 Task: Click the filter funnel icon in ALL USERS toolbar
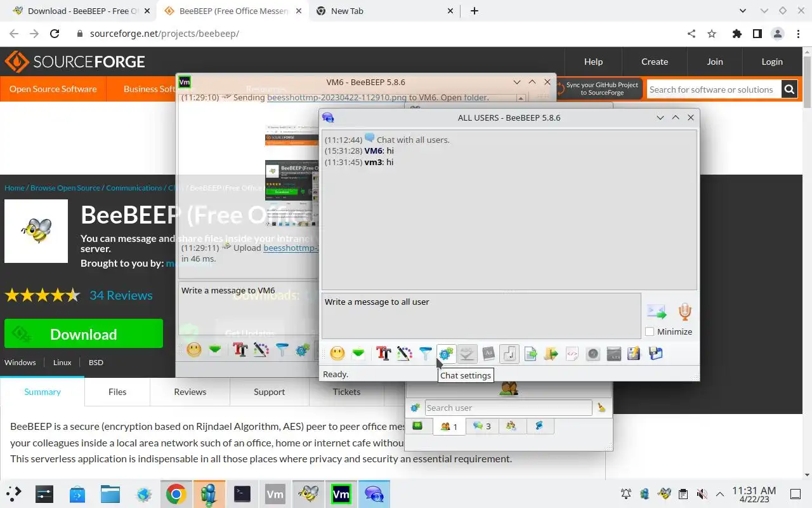(x=425, y=353)
